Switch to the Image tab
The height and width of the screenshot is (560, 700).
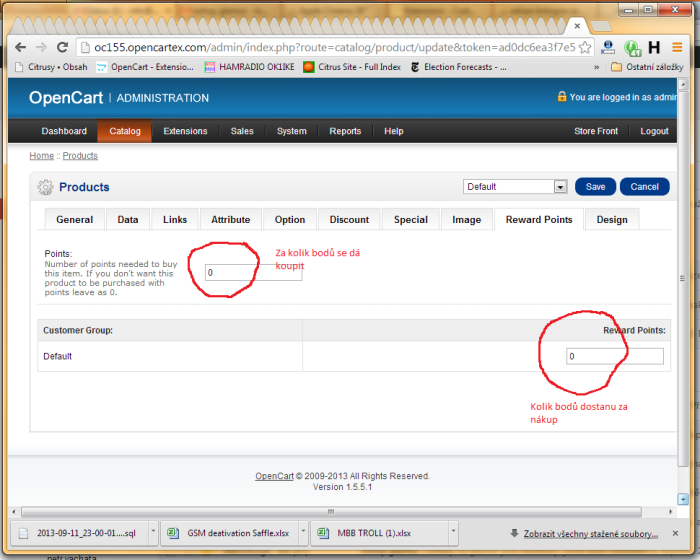[x=467, y=220]
